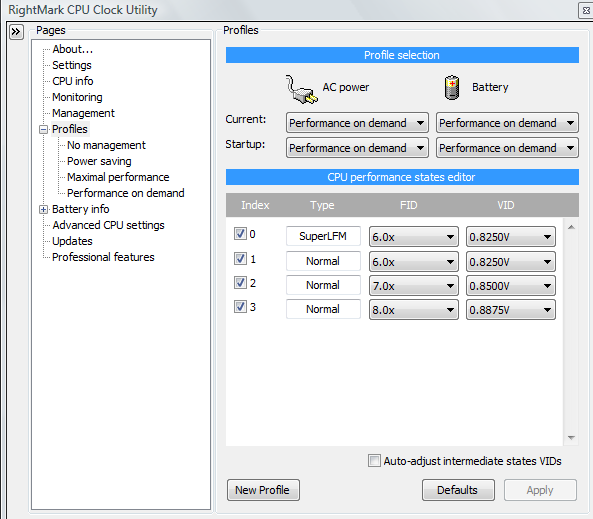The width and height of the screenshot is (593, 519).
Task: Open the Settings page
Action: click(72, 65)
